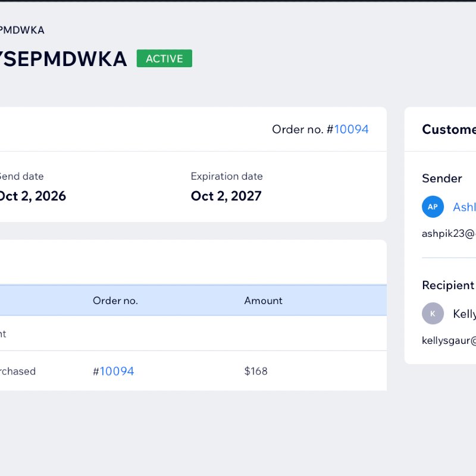Click the Recipient section heading
This screenshot has width=476, height=476.
point(448,286)
